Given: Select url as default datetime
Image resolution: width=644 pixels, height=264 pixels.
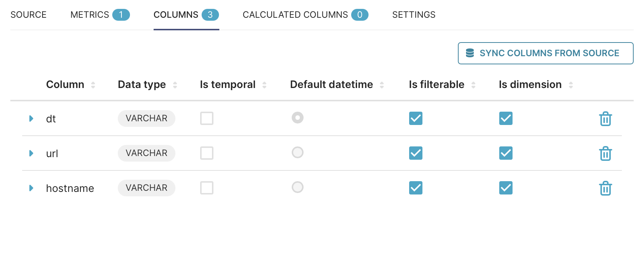Looking at the screenshot, I should click(x=298, y=152).
